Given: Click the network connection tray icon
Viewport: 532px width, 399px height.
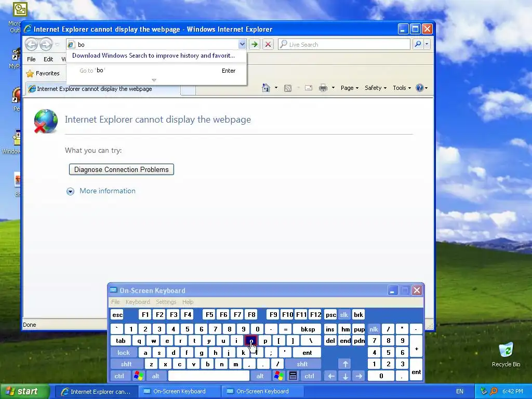Looking at the screenshot, I should pos(484,391).
